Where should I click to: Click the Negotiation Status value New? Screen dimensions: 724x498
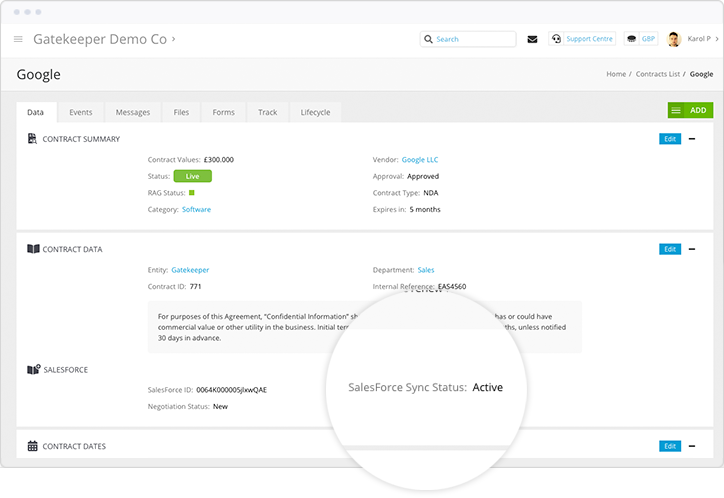220,407
